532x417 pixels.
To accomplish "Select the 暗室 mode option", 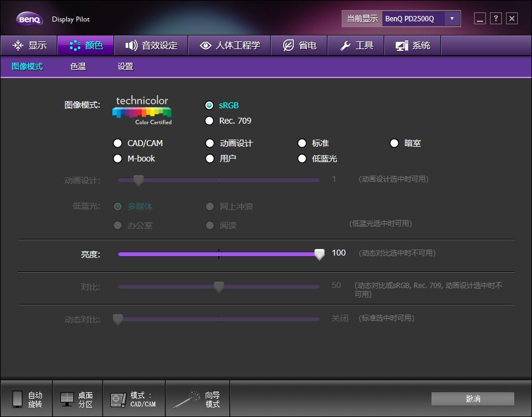I will [x=394, y=143].
